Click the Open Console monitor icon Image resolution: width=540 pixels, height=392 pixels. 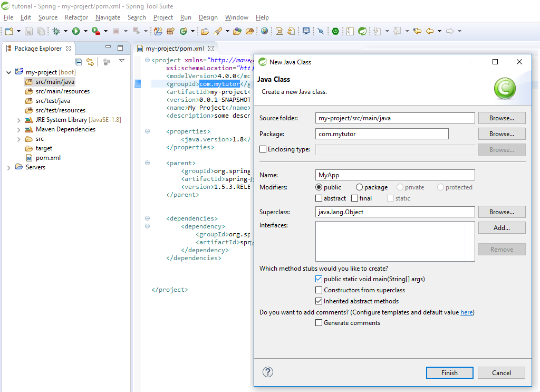click(306, 31)
